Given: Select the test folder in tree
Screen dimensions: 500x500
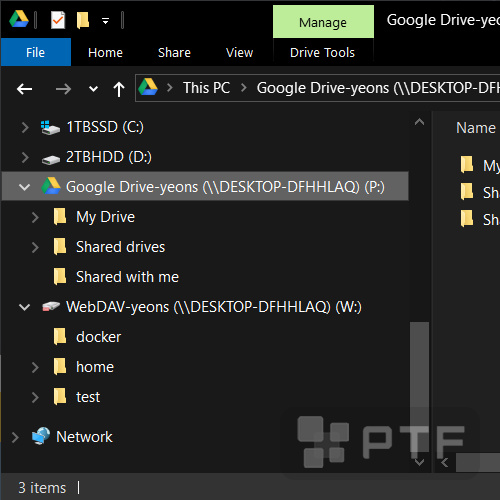Looking at the screenshot, I should (88, 397).
